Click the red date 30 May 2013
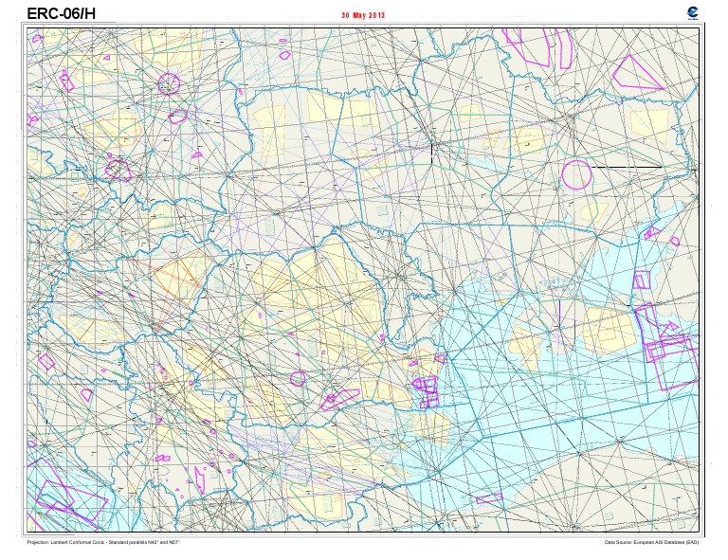 pyautogui.click(x=363, y=15)
